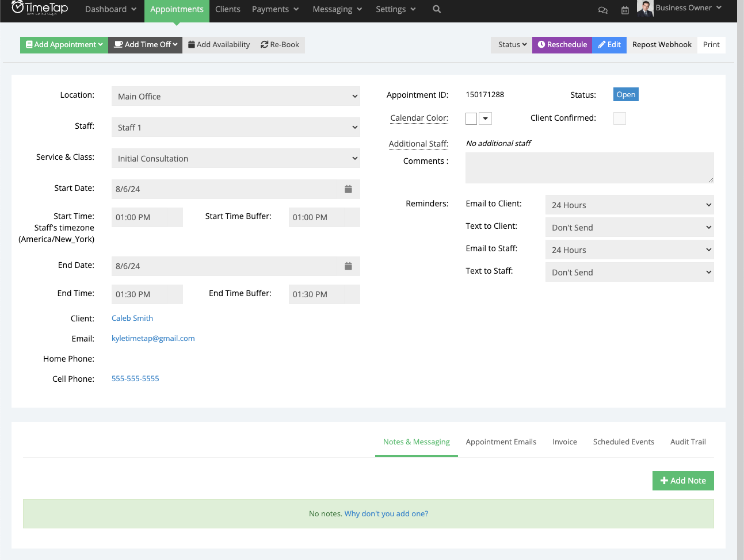Image resolution: width=744 pixels, height=560 pixels.
Task: Open client Caleb Smith's profile link
Action: pyautogui.click(x=132, y=318)
